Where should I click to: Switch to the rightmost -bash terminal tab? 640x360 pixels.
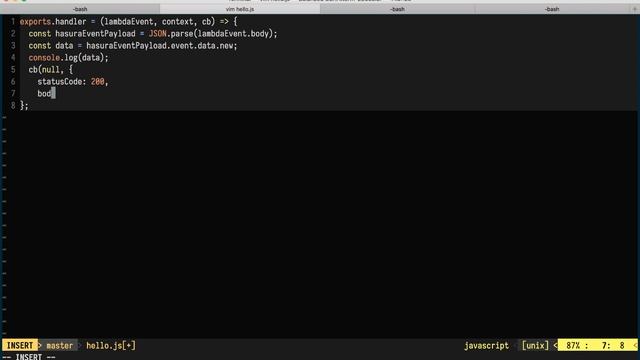pyautogui.click(x=552, y=9)
